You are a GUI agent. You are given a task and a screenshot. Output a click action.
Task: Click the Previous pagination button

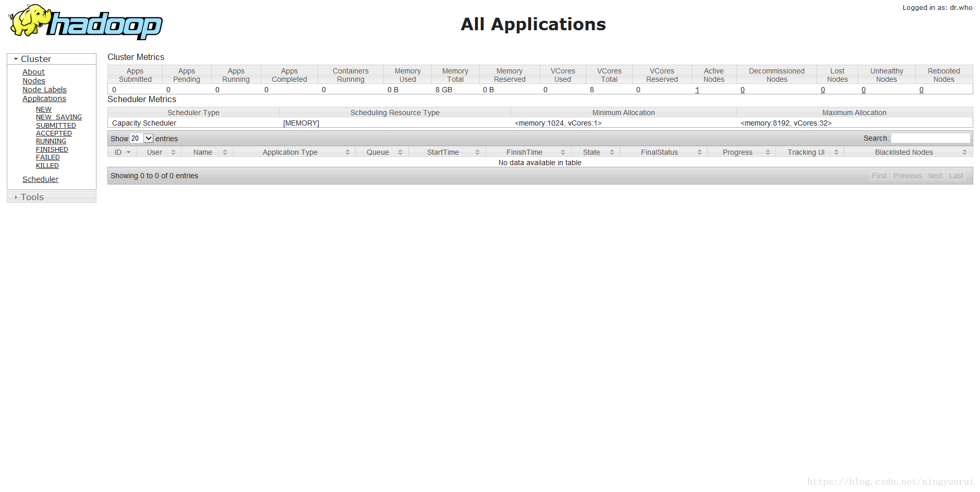(x=908, y=176)
